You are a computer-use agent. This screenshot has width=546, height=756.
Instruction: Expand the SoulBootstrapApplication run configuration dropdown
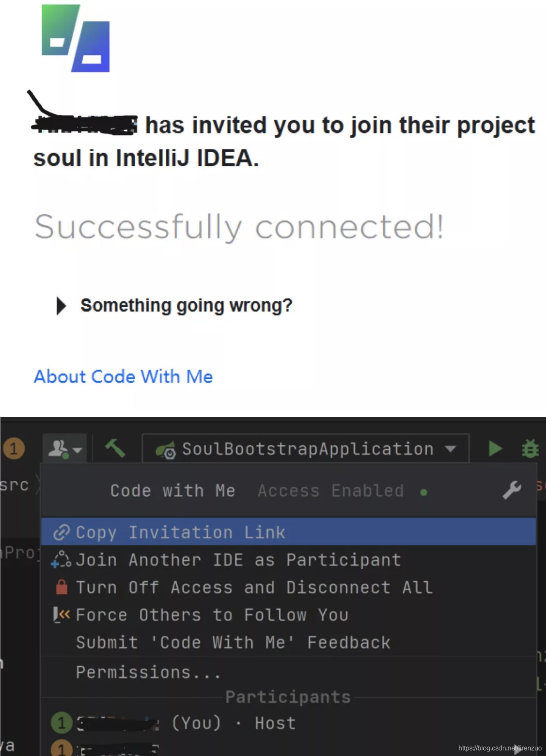click(451, 449)
